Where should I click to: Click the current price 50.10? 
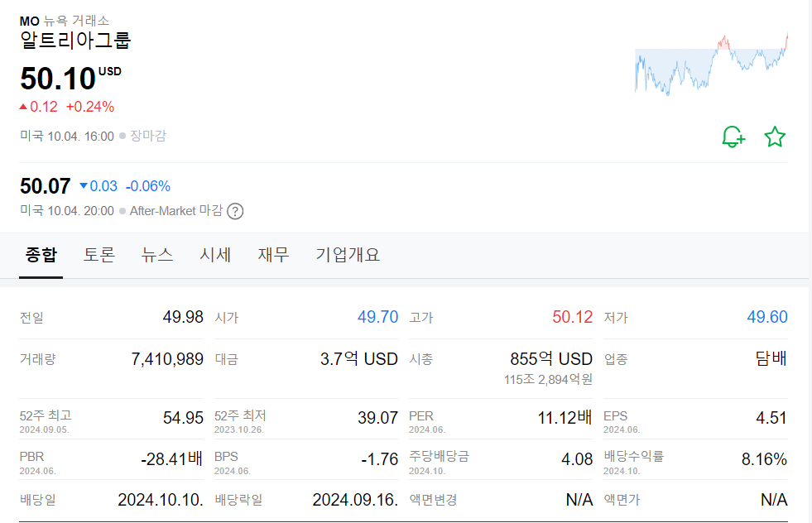point(58,79)
